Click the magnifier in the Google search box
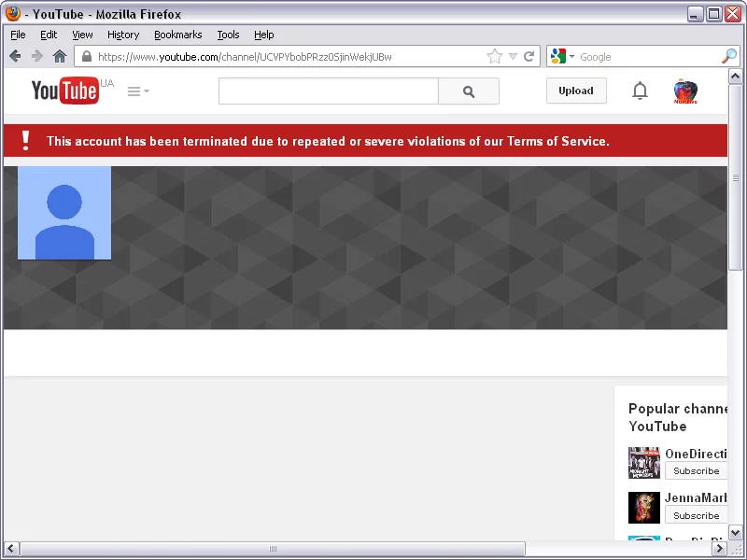747x560 pixels. coord(729,56)
